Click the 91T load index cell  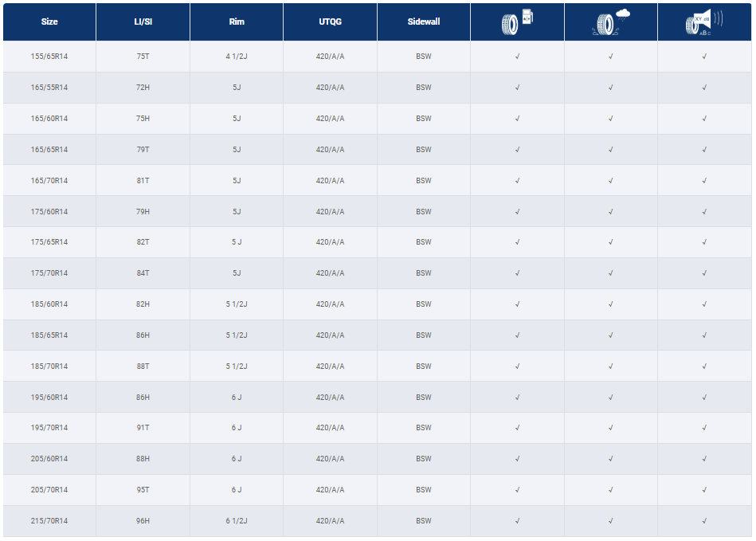(x=143, y=428)
